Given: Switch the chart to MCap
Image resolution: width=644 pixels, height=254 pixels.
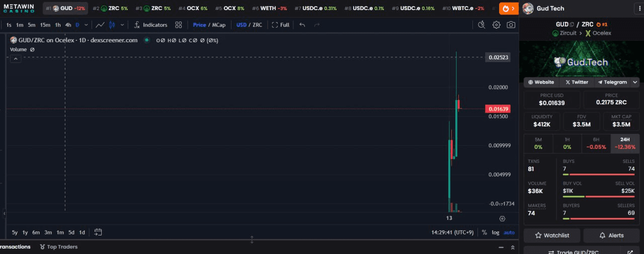Looking at the screenshot, I should click(x=219, y=25).
